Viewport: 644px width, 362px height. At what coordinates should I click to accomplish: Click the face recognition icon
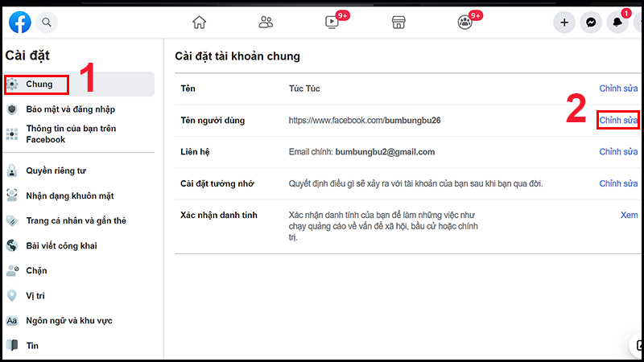point(12,195)
